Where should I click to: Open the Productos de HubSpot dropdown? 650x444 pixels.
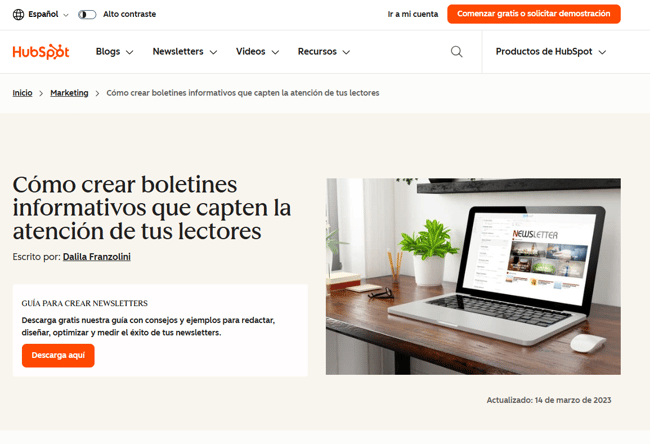(x=551, y=52)
